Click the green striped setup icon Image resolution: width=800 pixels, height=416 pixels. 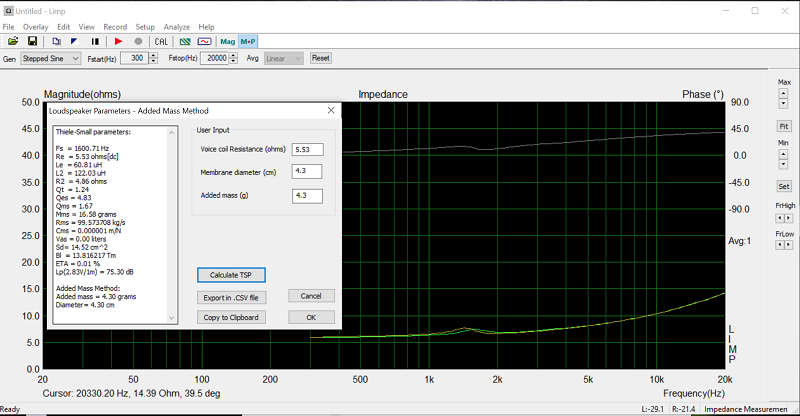(x=185, y=41)
